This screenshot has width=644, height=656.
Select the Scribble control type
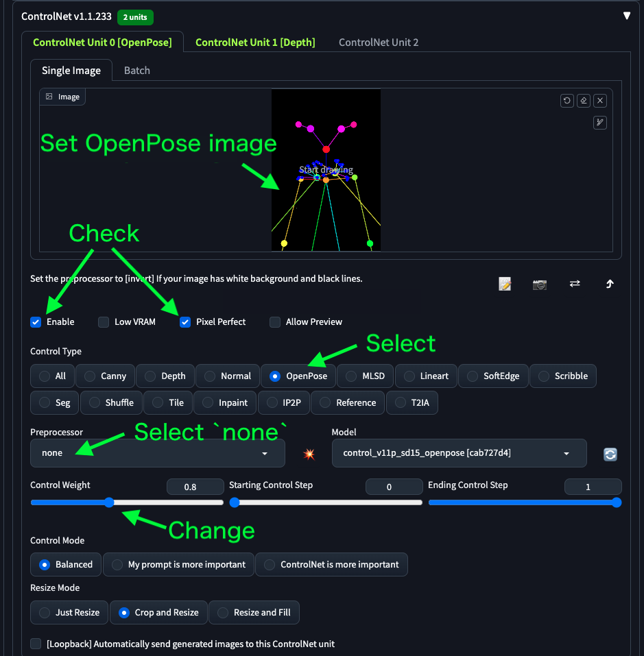pyautogui.click(x=563, y=376)
